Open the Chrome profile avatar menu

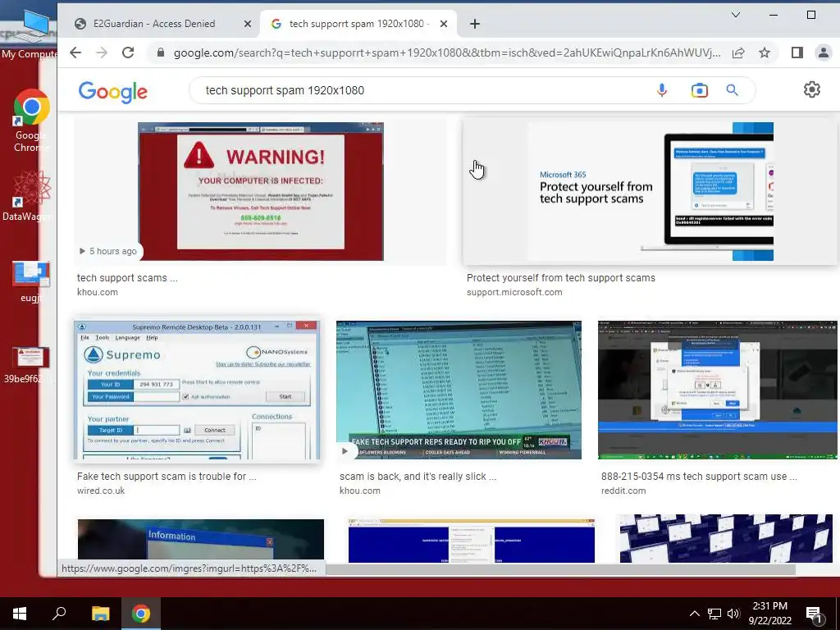(824, 52)
